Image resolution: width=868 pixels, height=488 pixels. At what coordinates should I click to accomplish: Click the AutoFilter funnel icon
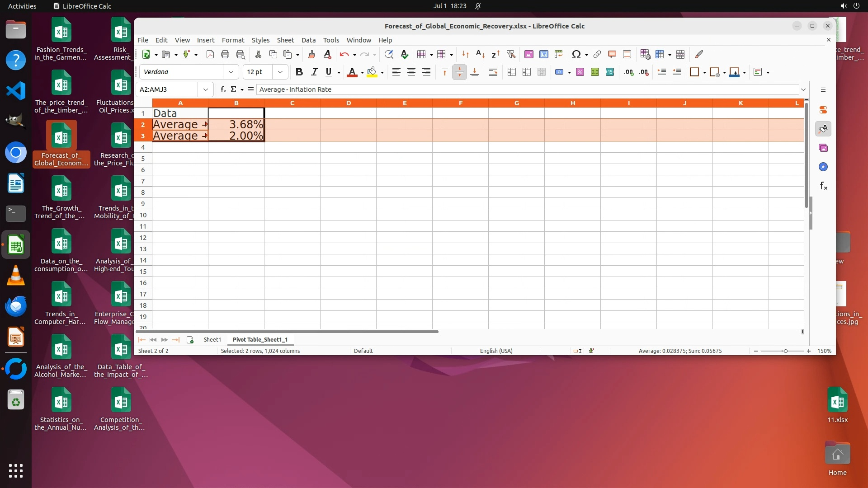point(511,55)
